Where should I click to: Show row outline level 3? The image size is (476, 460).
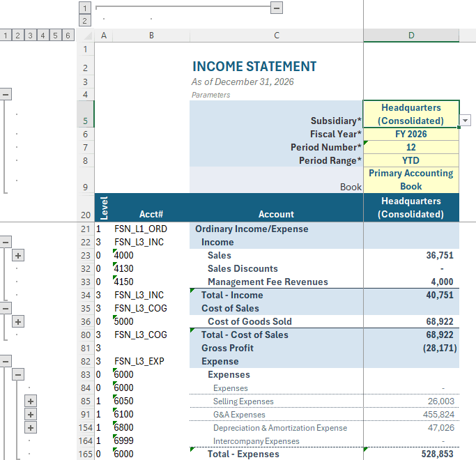pyautogui.click(x=31, y=36)
